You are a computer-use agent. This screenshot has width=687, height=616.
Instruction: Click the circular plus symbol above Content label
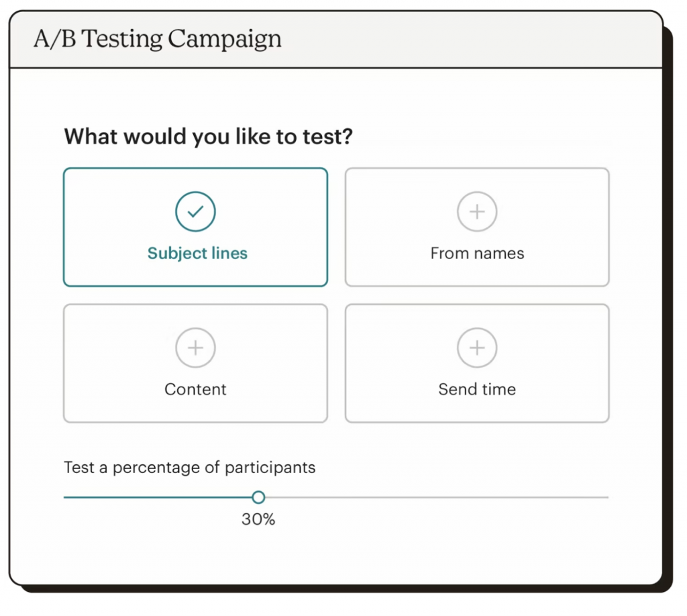coord(195,348)
